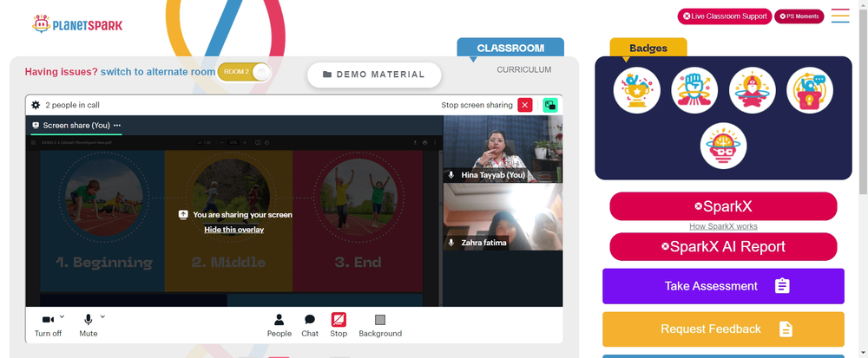Select the Screen share (You) tab
This screenshot has width=868, height=358.
tap(76, 126)
